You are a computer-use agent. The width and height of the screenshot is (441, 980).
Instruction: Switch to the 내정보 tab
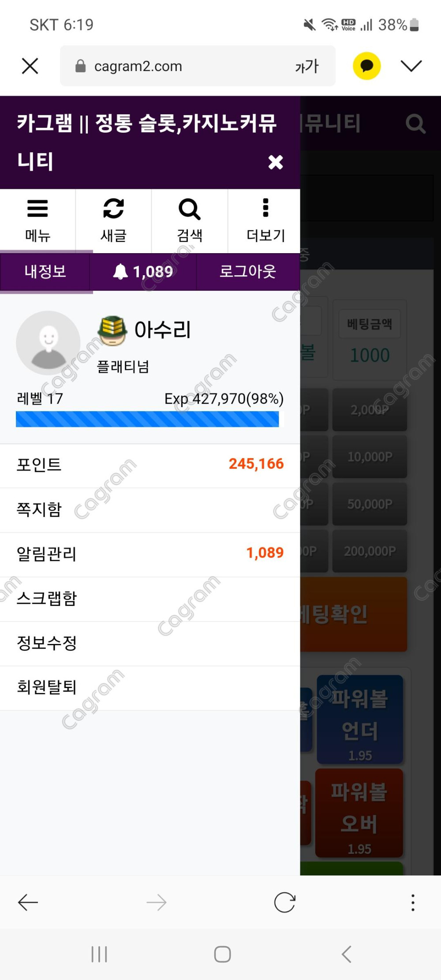(x=45, y=272)
